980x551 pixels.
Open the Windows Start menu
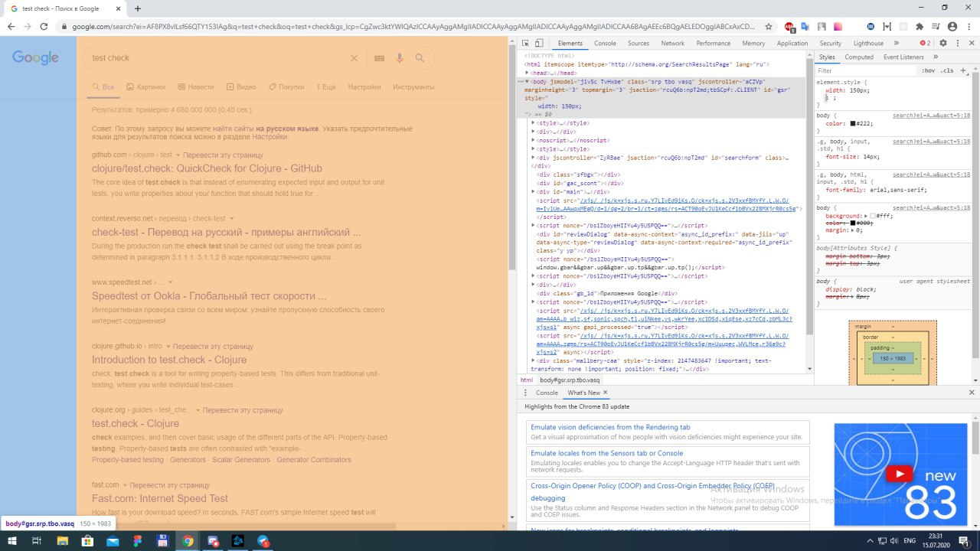[x=11, y=540]
